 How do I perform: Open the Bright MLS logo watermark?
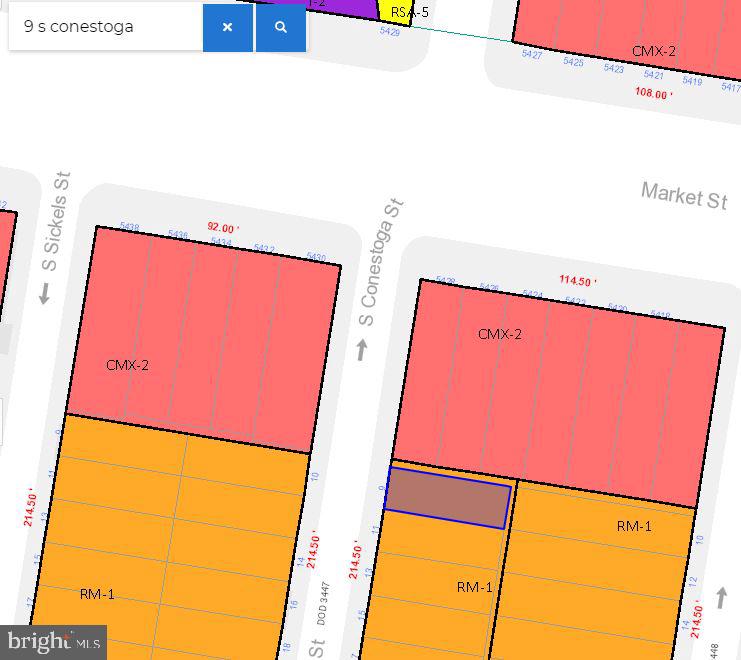[53, 641]
